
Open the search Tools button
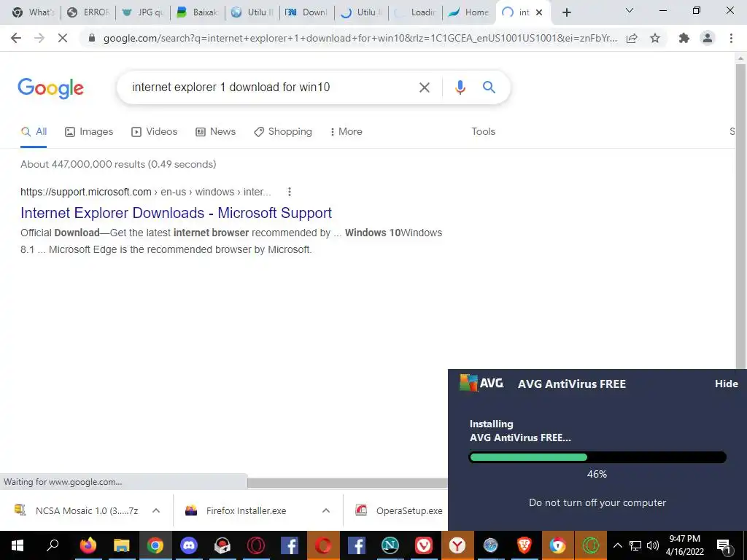(483, 132)
